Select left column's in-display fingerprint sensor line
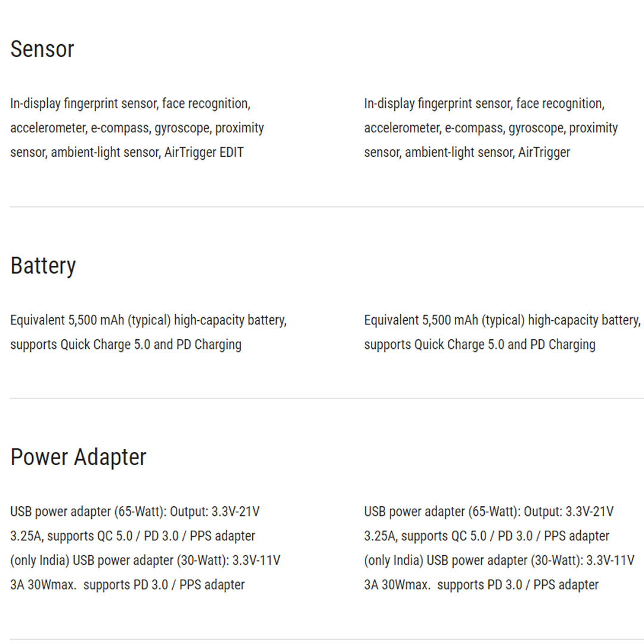 click(130, 104)
